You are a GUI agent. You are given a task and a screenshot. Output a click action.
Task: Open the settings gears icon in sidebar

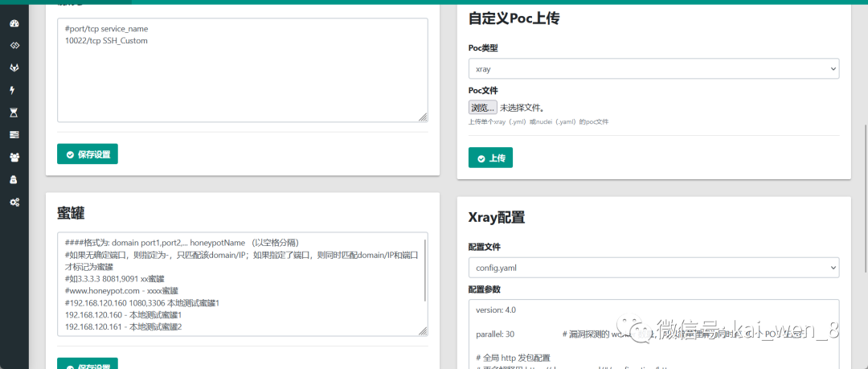pos(15,203)
